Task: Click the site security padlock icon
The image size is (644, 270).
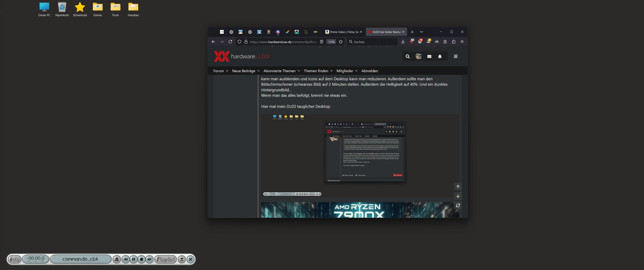Action: pos(246,42)
